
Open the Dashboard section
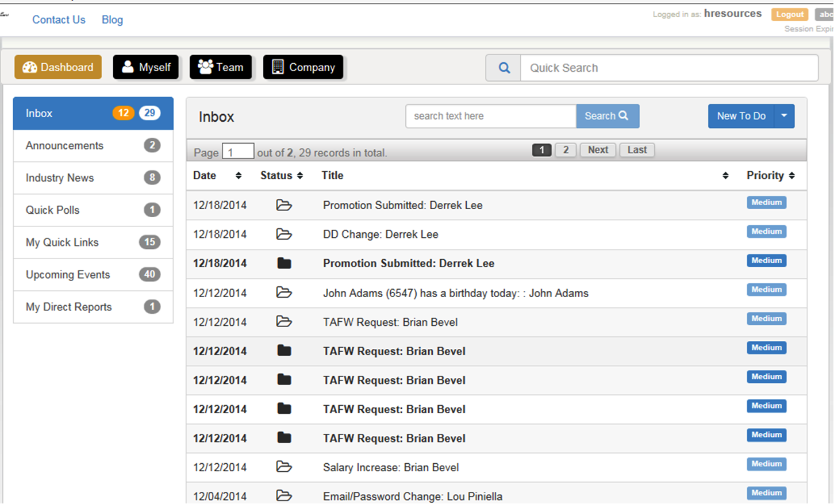click(57, 67)
